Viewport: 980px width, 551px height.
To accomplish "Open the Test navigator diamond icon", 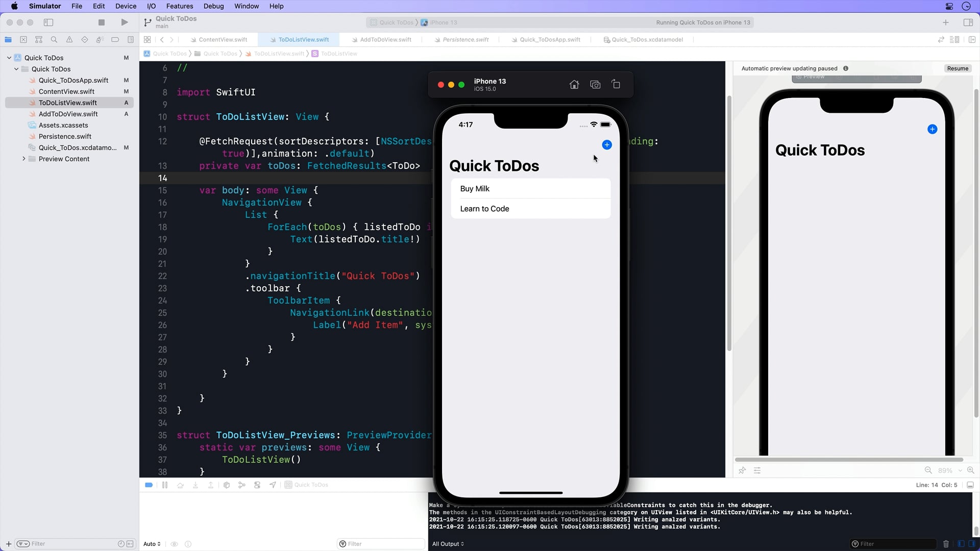I will (85, 40).
